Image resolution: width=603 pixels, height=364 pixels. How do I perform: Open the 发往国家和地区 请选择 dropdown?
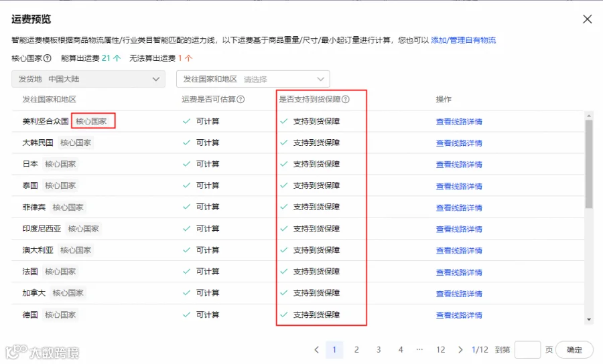click(x=253, y=79)
